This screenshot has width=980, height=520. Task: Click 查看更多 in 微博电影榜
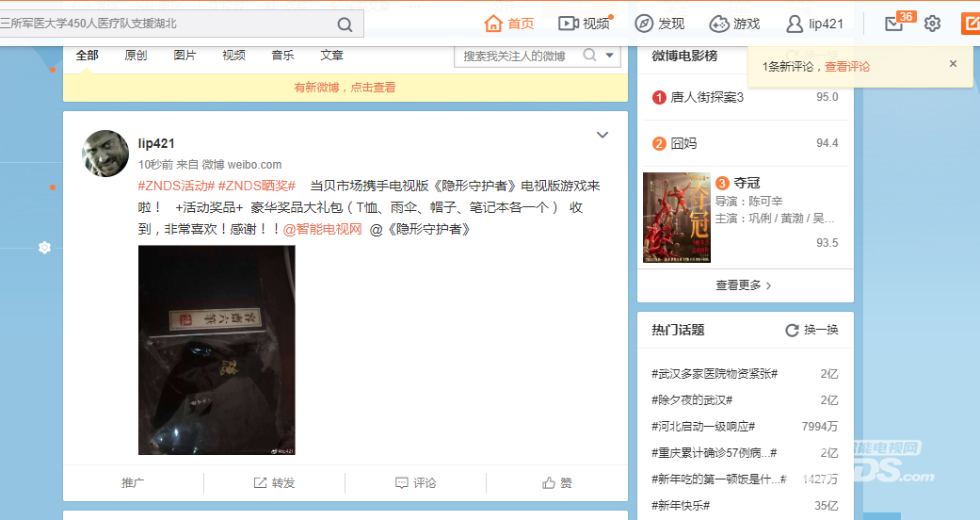(745, 285)
